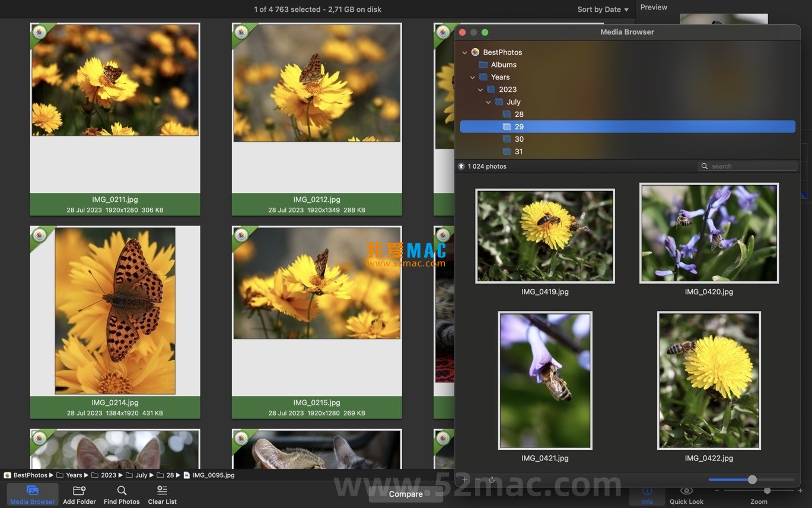
Task: Open the Sort by Date dropdown
Action: (x=601, y=9)
